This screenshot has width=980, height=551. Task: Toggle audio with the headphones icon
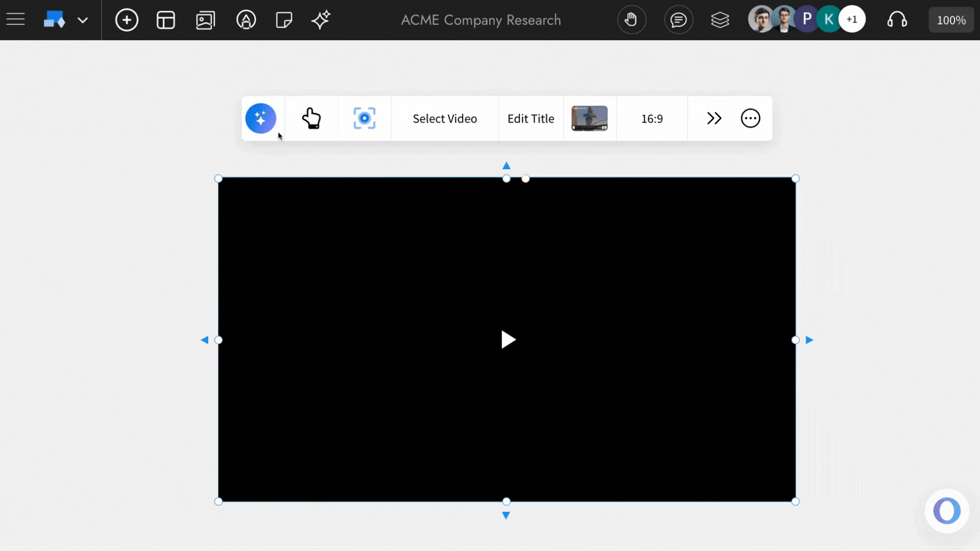coord(897,19)
